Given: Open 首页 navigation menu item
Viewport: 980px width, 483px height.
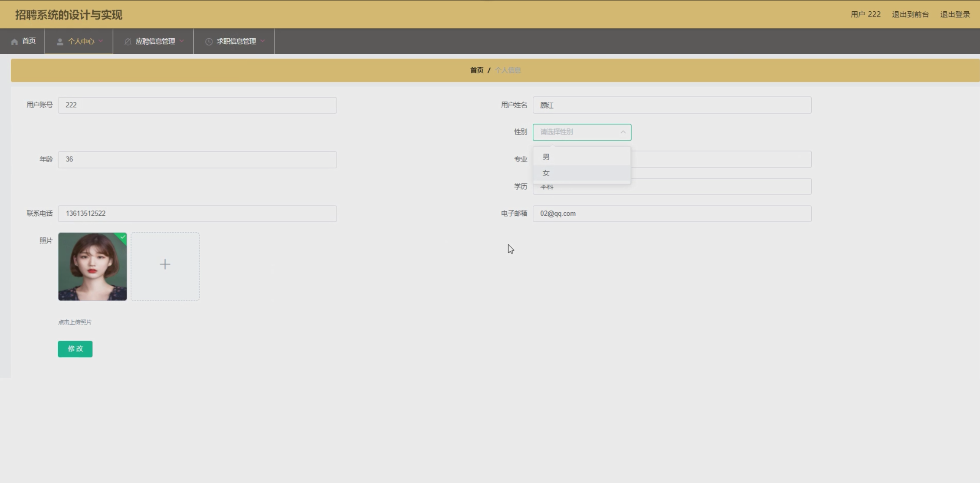Looking at the screenshot, I should pos(29,41).
